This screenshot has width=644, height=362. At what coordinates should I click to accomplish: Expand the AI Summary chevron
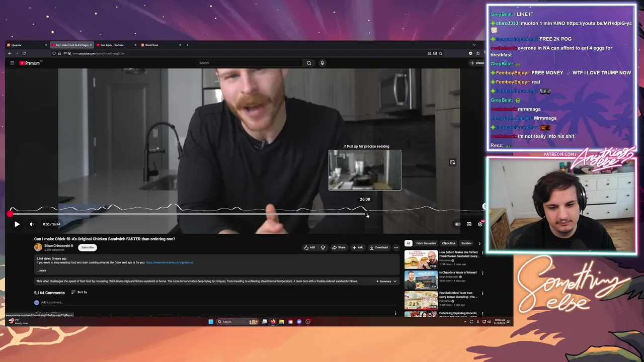coord(394,282)
